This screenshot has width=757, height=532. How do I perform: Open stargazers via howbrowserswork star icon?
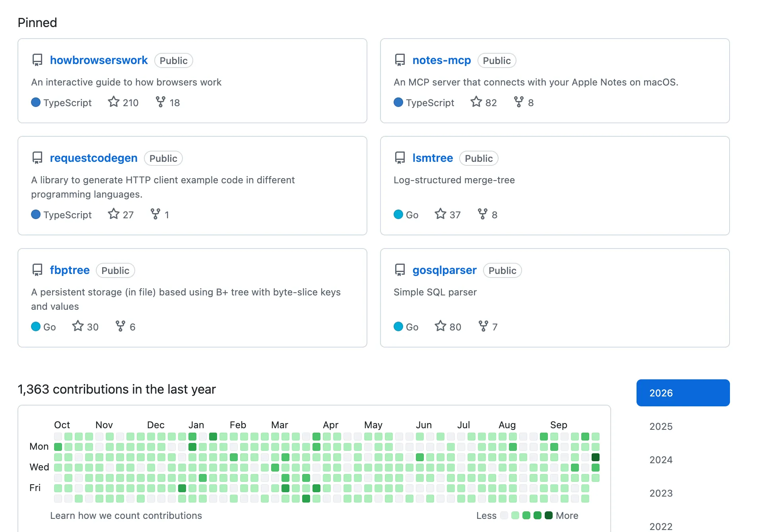114,102
